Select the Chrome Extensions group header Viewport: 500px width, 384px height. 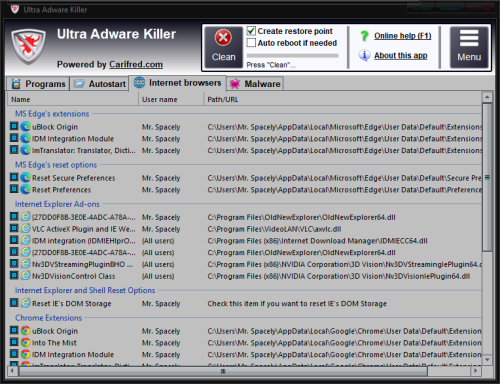point(48,318)
